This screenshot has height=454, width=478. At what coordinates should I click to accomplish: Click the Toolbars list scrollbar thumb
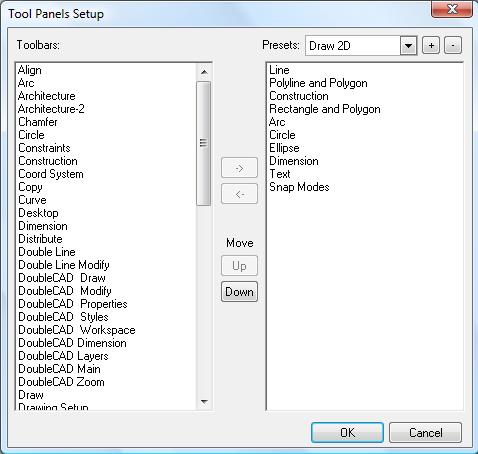204,143
